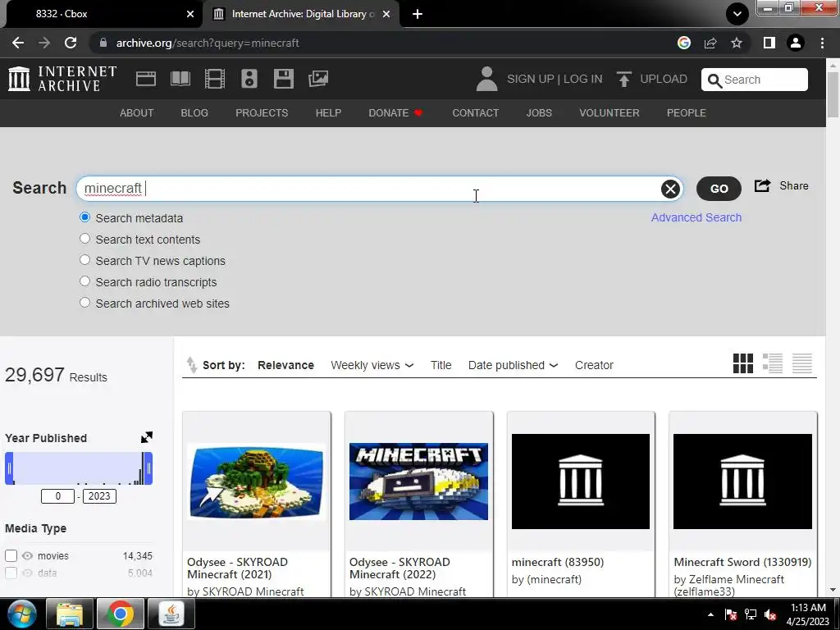Image resolution: width=840 pixels, height=630 pixels.
Task: Focus the top-right Search box
Action: pos(755,80)
